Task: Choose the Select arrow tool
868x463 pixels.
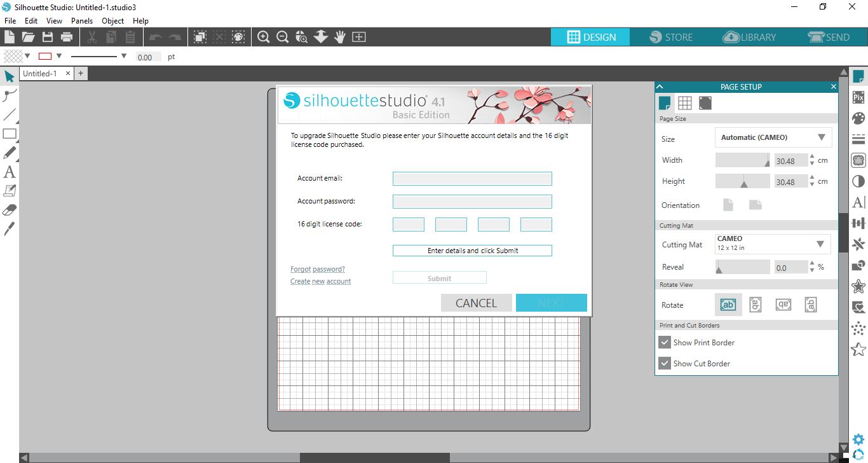Action: tap(10, 76)
